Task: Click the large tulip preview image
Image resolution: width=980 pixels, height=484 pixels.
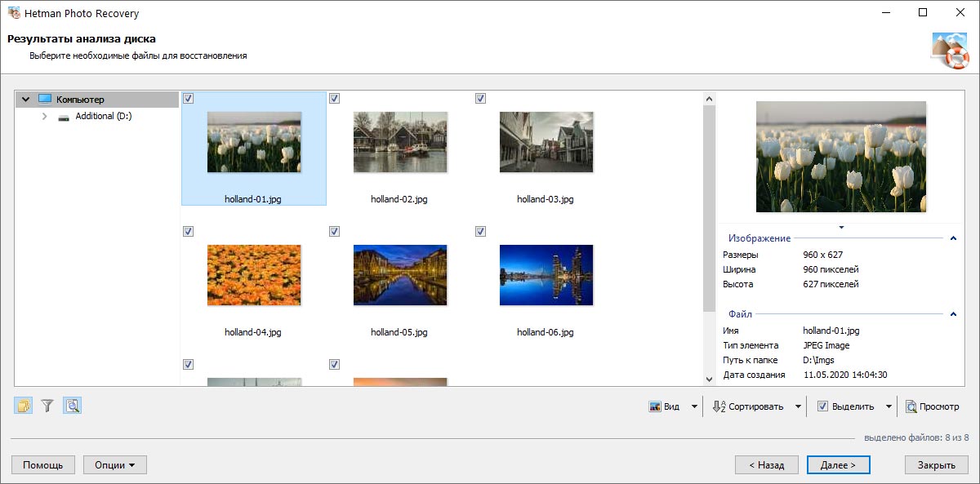Action: coord(841,157)
